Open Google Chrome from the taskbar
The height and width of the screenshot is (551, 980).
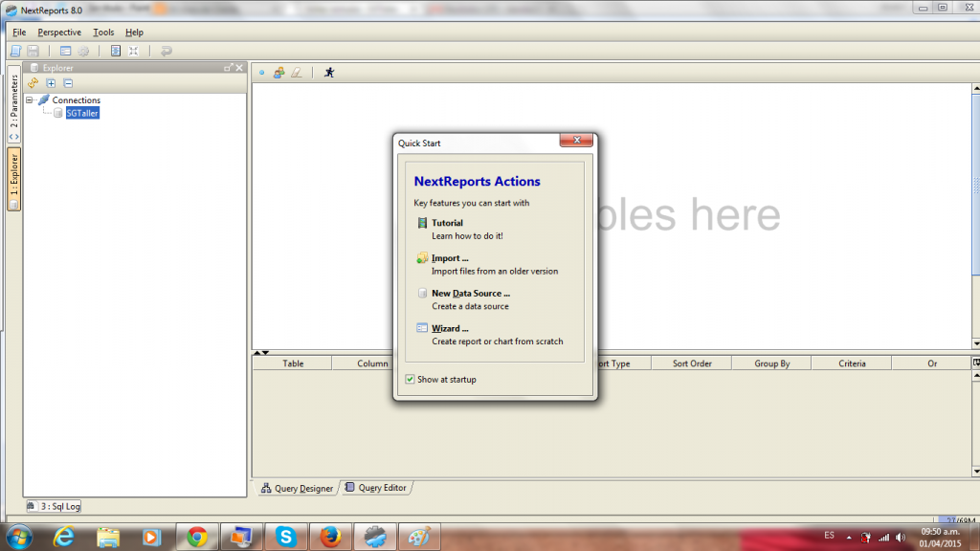coord(197,536)
